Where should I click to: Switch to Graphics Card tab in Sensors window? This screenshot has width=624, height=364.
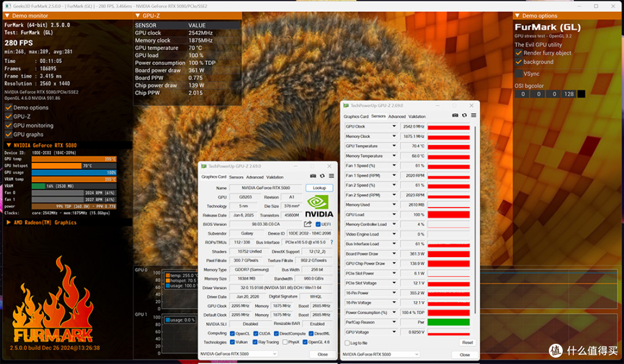tap(356, 117)
